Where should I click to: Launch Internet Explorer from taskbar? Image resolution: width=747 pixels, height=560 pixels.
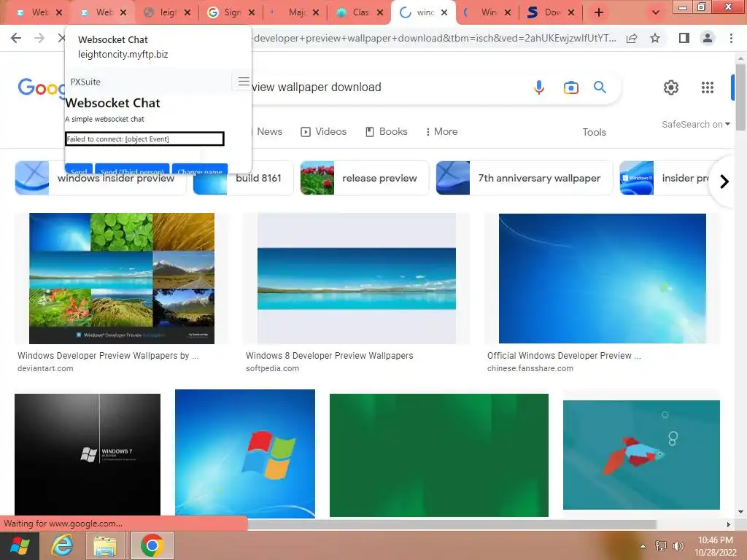click(x=62, y=545)
